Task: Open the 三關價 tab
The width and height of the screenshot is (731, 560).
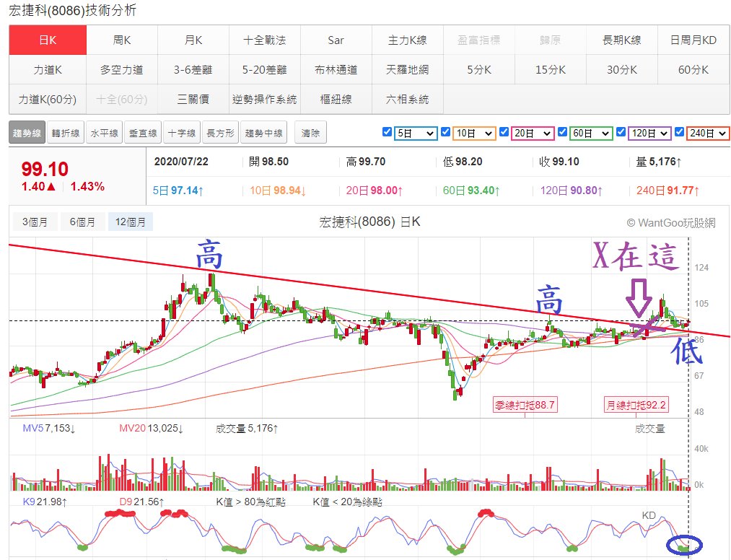Action: point(193,100)
